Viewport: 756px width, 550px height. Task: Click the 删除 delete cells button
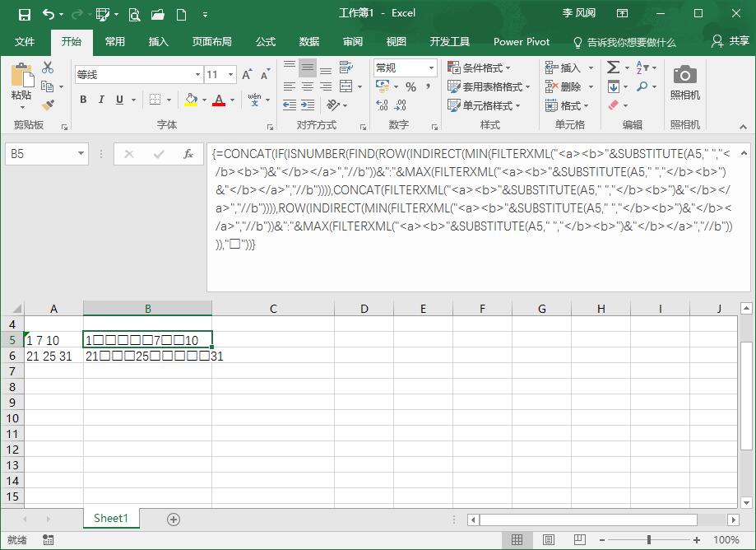[x=563, y=86]
